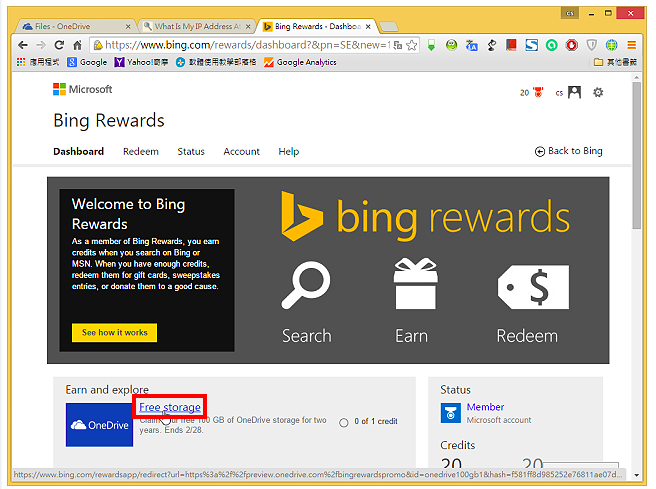Select the Dashboard menu item
Screen dimensions: 656x489
pyautogui.click(x=79, y=151)
